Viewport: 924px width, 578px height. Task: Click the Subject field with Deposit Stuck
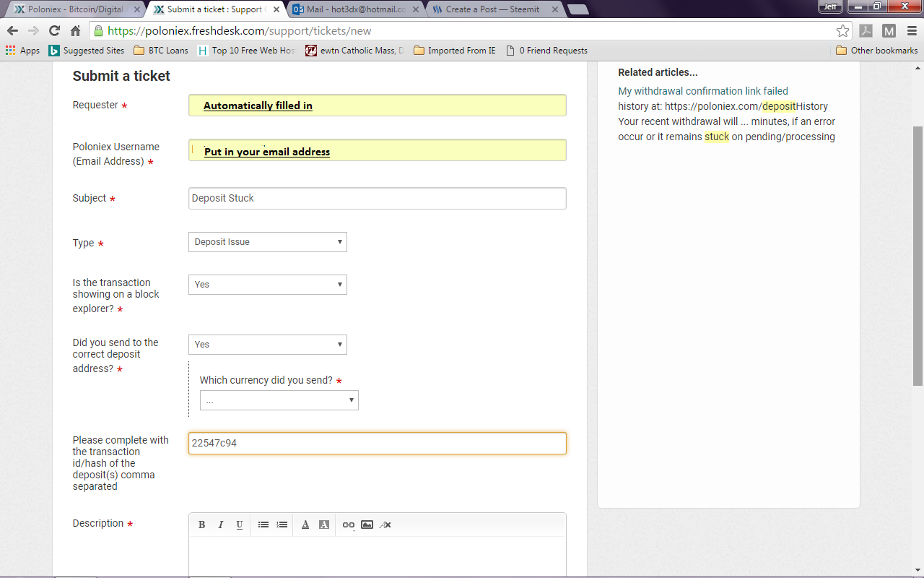click(x=378, y=199)
